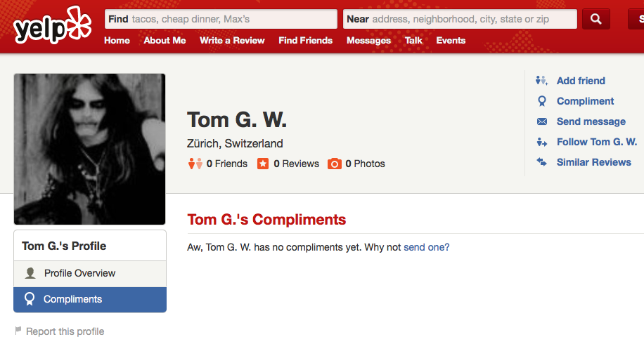
Task: Click the Follow Tom G. W. icon
Action: click(x=541, y=142)
